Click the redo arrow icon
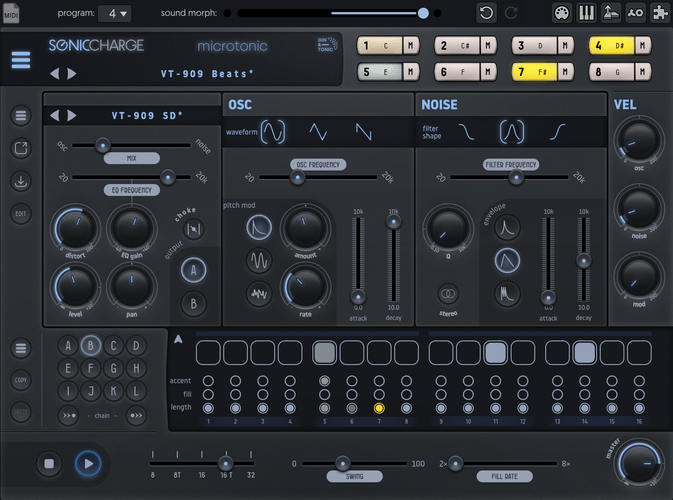Screen dimensions: 673x500 coord(511,13)
